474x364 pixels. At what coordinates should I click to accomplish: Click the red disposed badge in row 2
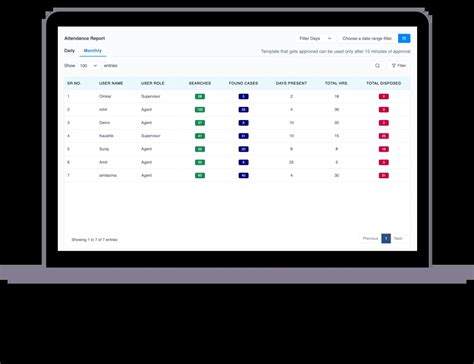point(384,110)
